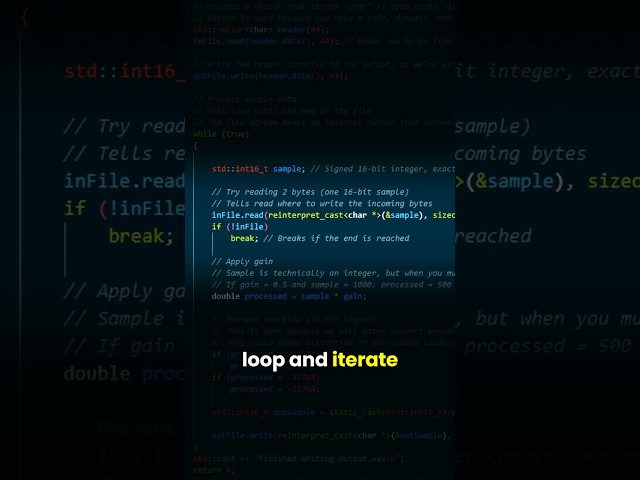This screenshot has width=640, height=480.
Task: Click the '// Breaks if the end is reached' comment
Action: (336, 238)
